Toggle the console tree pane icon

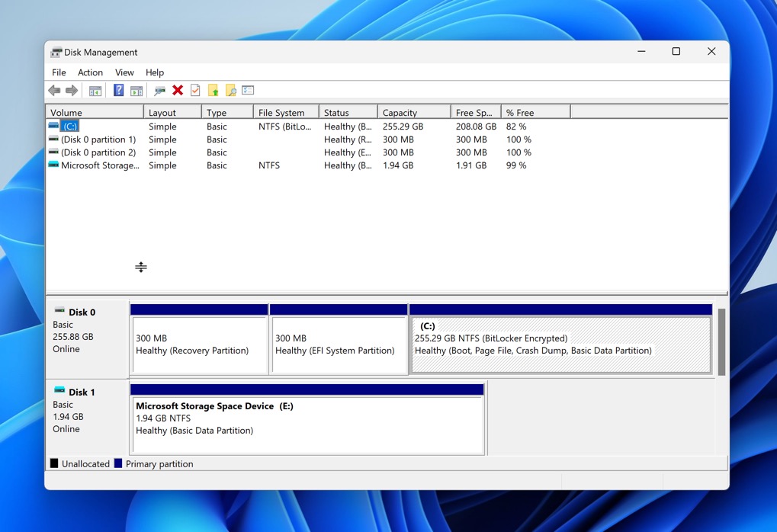pos(95,91)
